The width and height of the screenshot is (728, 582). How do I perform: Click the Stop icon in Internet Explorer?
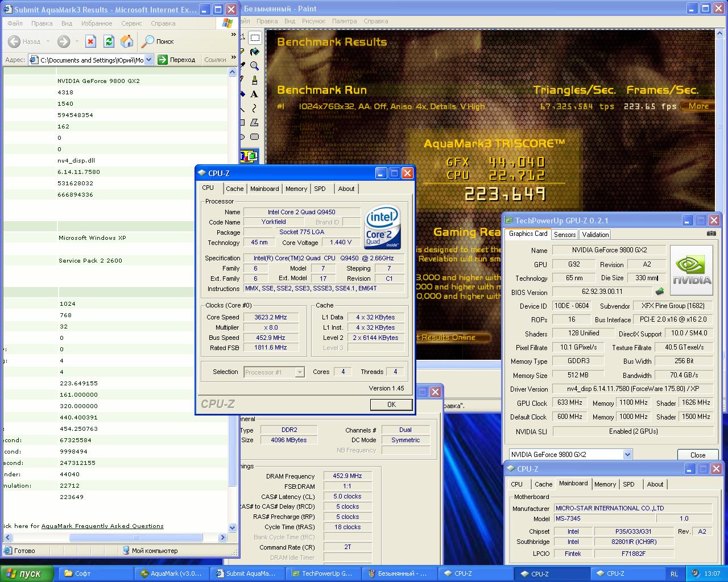click(90, 41)
